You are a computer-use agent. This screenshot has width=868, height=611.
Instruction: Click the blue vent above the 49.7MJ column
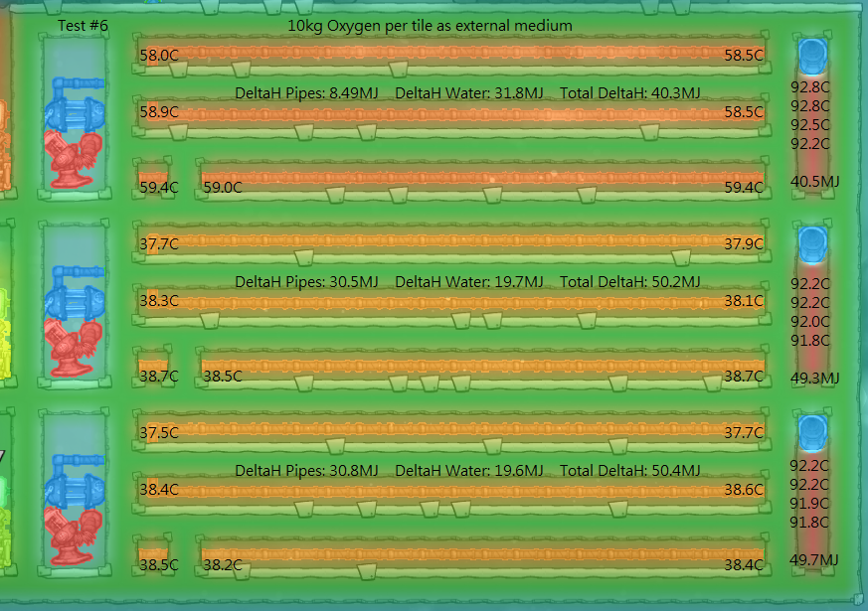coord(812,433)
